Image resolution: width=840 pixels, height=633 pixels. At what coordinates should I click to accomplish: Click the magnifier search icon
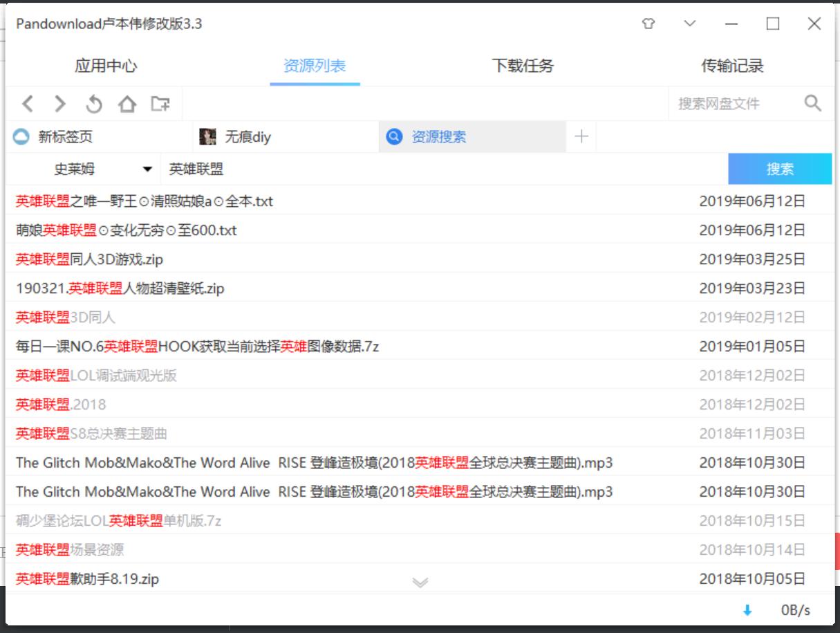pyautogui.click(x=813, y=103)
